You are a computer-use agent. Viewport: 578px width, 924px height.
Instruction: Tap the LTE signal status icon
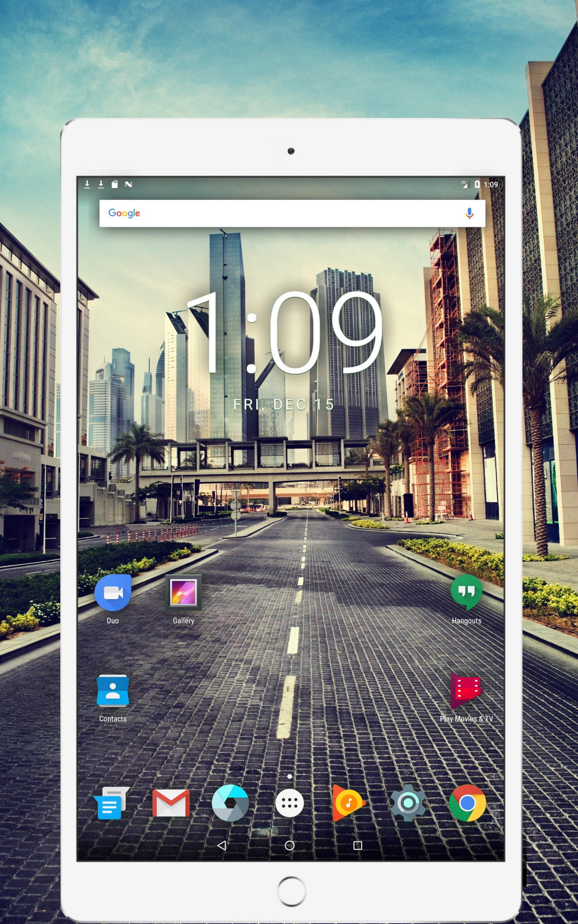click(464, 184)
